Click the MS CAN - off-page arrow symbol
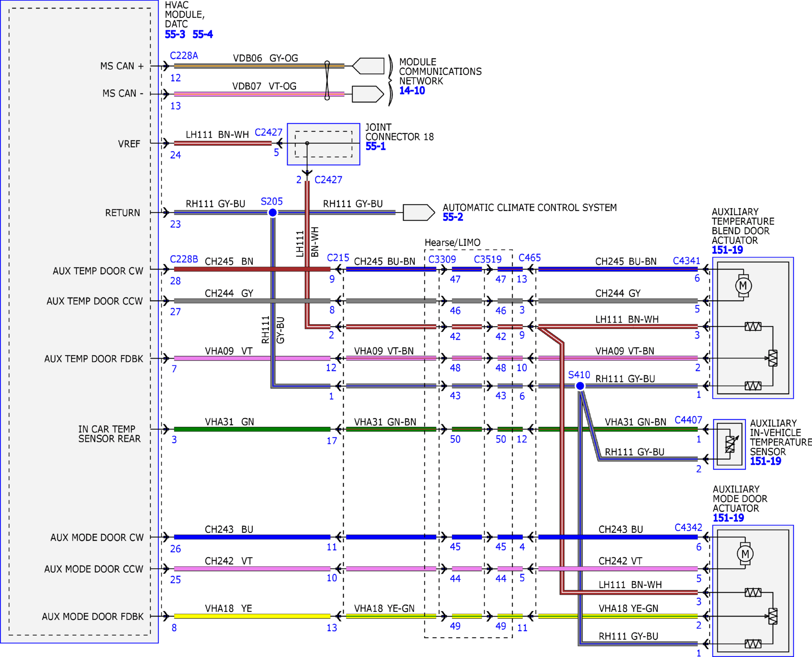812x657 pixels. tap(368, 94)
